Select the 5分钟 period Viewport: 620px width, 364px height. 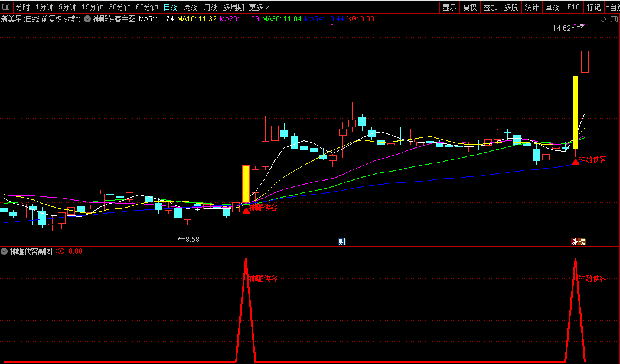(68, 7)
